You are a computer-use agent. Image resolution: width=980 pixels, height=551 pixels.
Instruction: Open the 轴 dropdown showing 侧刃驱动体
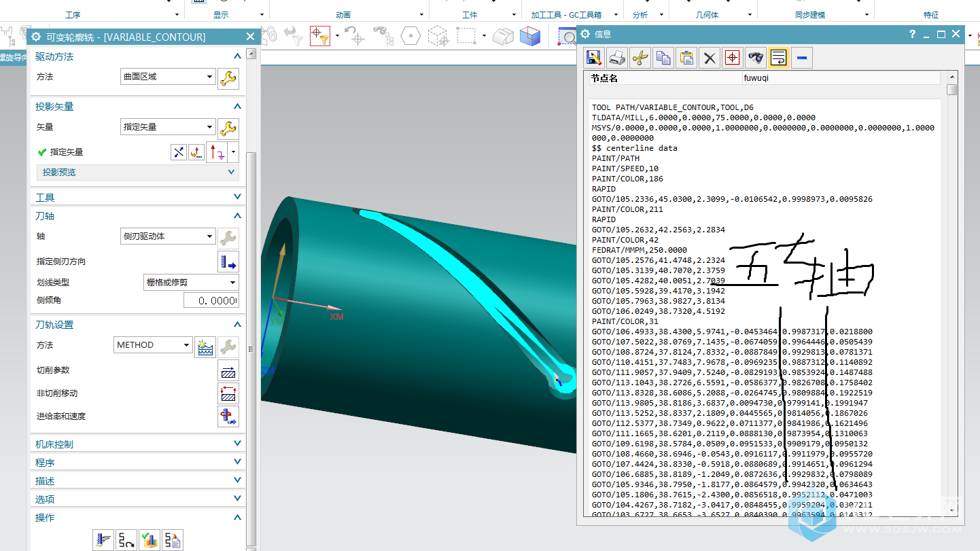click(168, 236)
